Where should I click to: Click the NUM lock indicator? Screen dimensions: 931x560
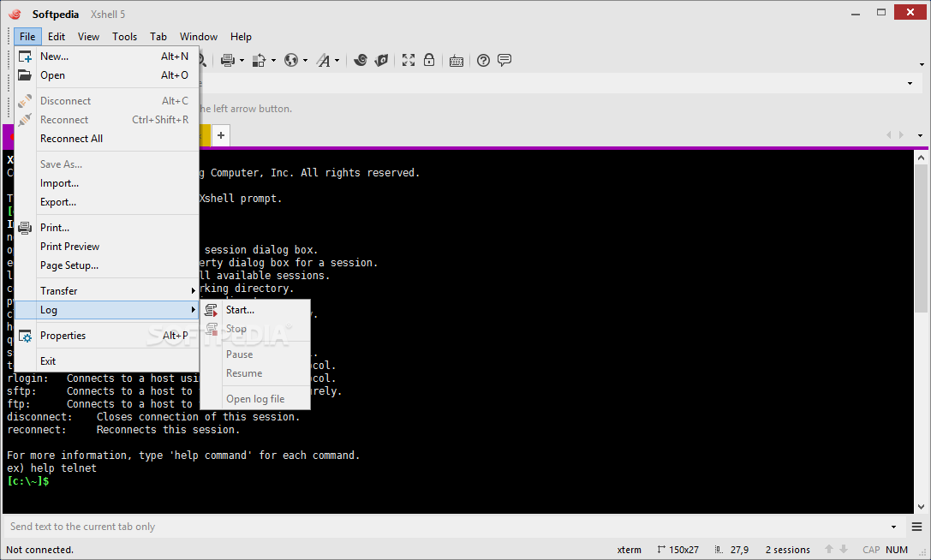[x=897, y=550]
